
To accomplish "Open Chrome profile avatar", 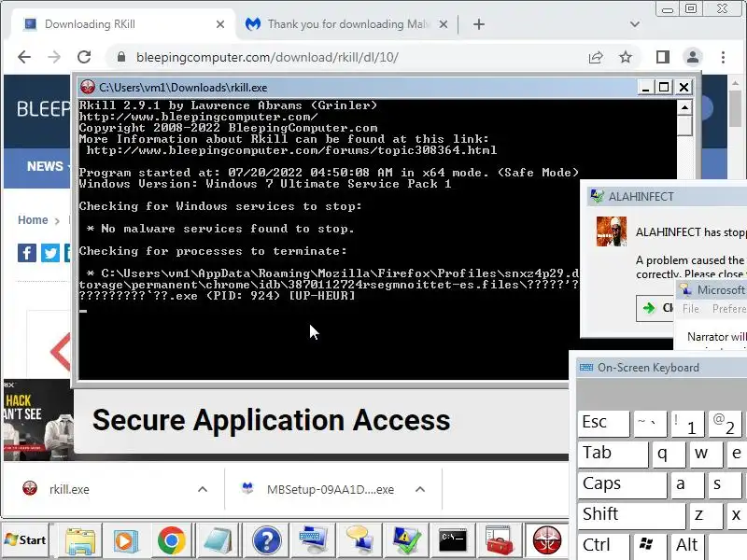I will (693, 57).
